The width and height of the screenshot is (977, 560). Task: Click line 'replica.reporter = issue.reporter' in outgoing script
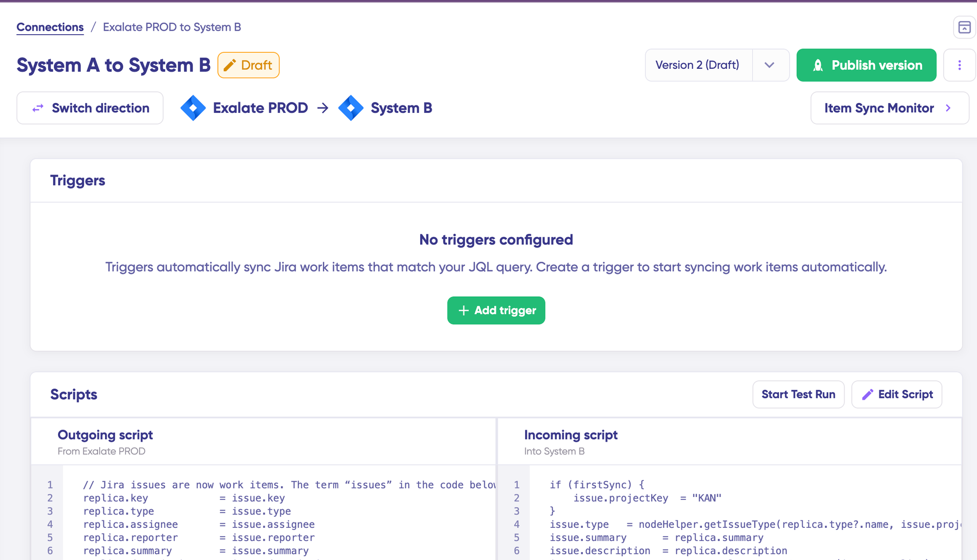pos(199,538)
